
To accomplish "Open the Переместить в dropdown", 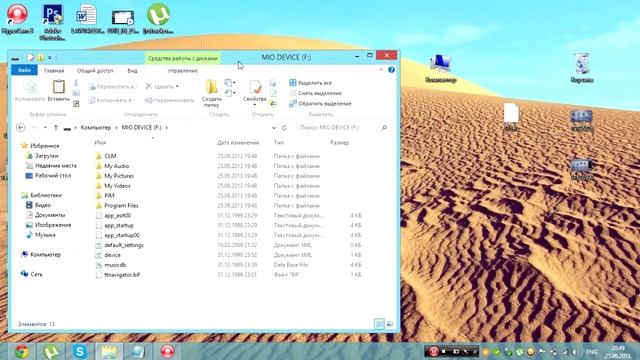I will [113, 87].
